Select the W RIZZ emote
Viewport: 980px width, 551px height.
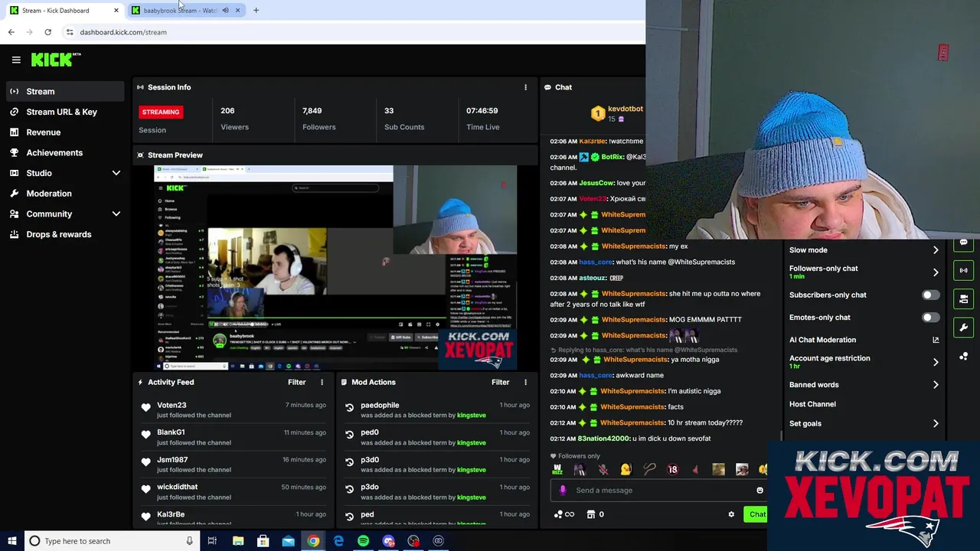pyautogui.click(x=557, y=470)
